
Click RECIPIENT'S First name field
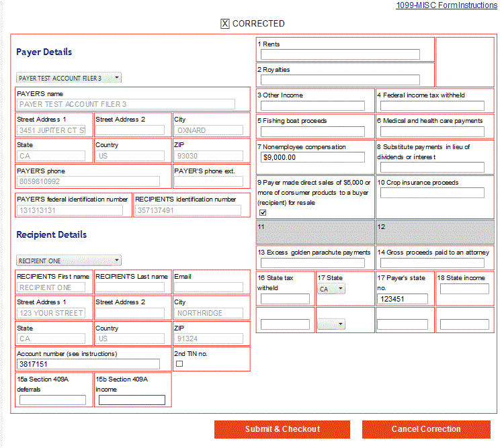click(x=51, y=287)
